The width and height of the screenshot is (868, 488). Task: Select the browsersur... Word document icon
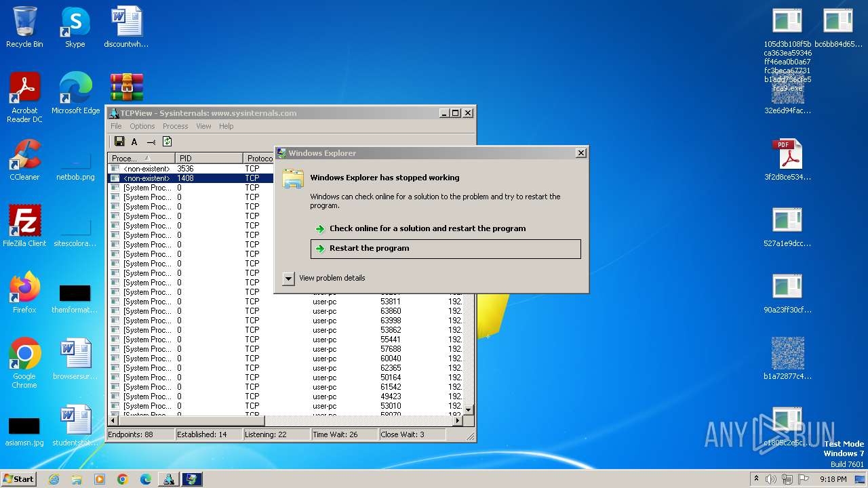coord(75,359)
